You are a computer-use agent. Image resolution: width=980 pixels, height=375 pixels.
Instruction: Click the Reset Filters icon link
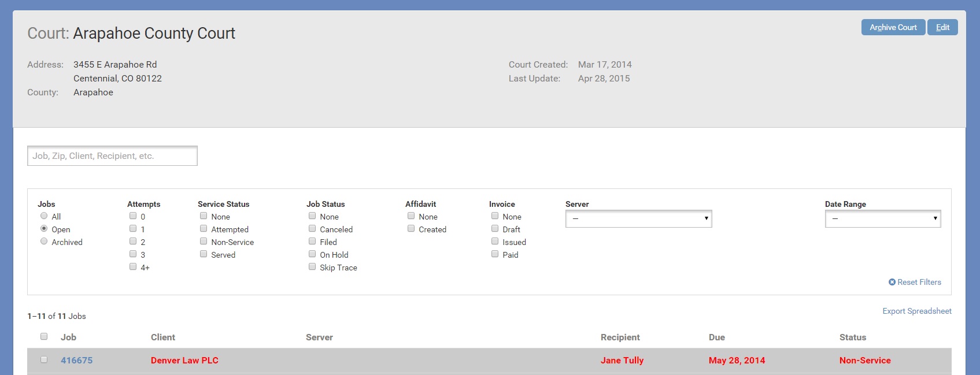(x=915, y=282)
